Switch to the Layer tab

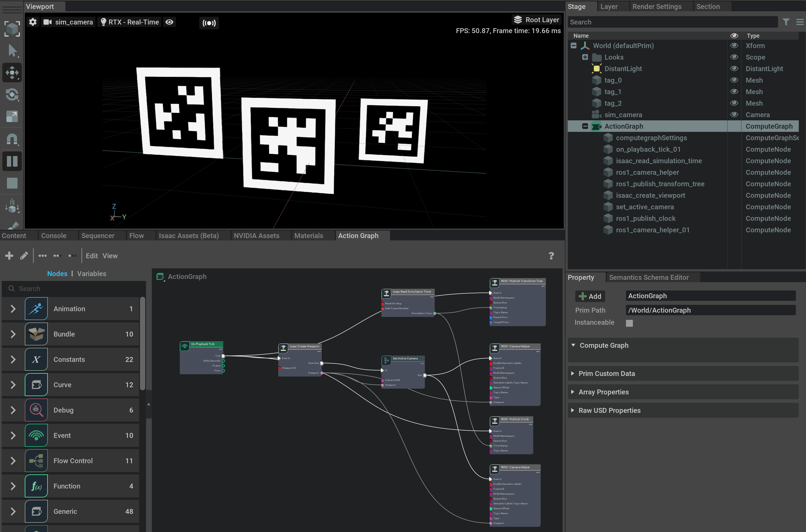click(x=609, y=6)
